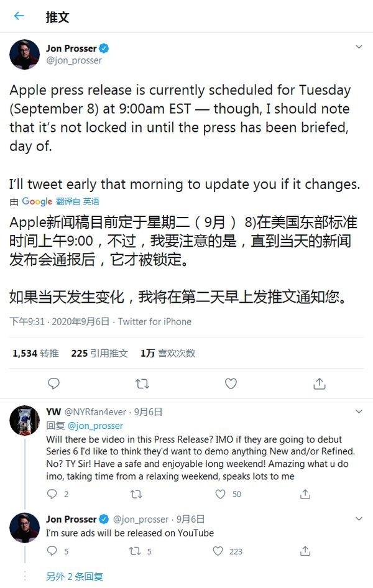Retweet the main Apple press release tweet
This screenshot has width=373, height=588.
(142, 384)
